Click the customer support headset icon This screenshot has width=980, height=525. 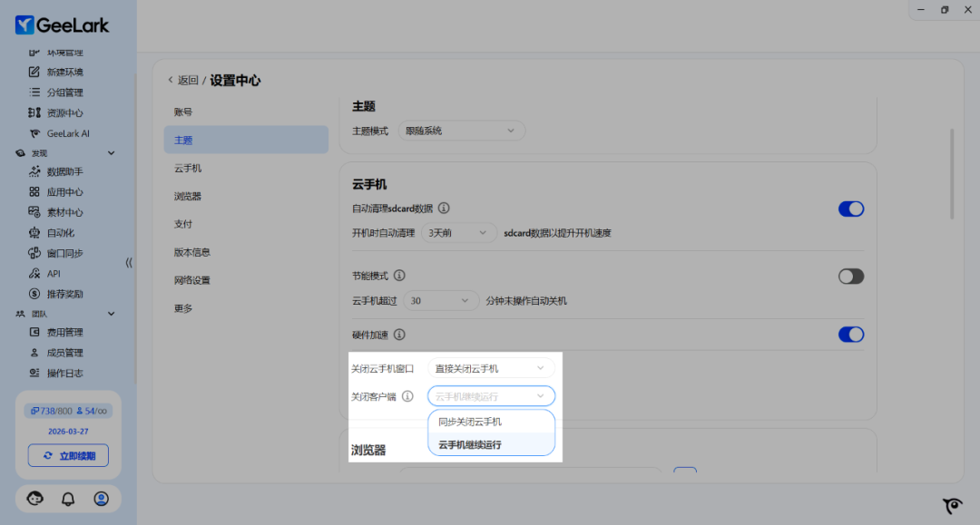click(x=35, y=498)
